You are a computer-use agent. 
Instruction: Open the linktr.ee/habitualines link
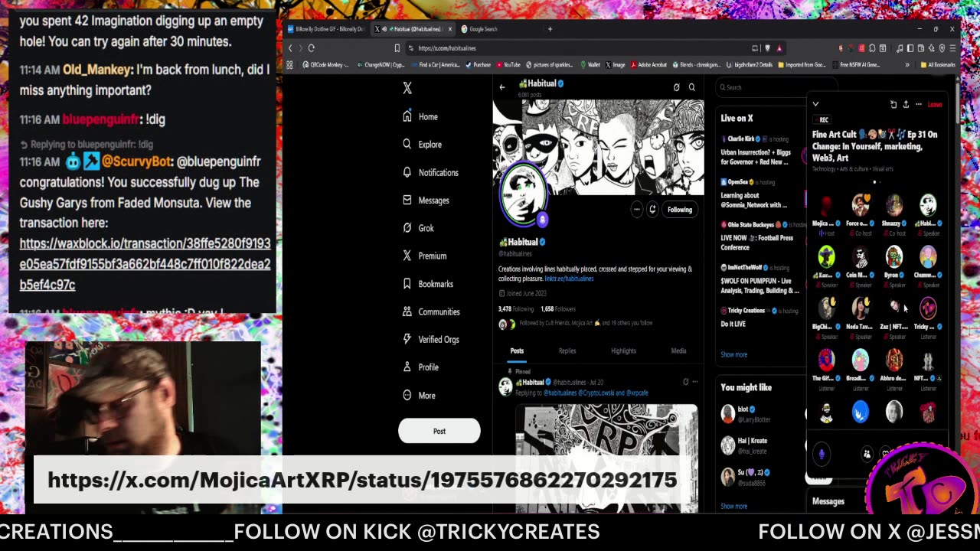(x=569, y=279)
